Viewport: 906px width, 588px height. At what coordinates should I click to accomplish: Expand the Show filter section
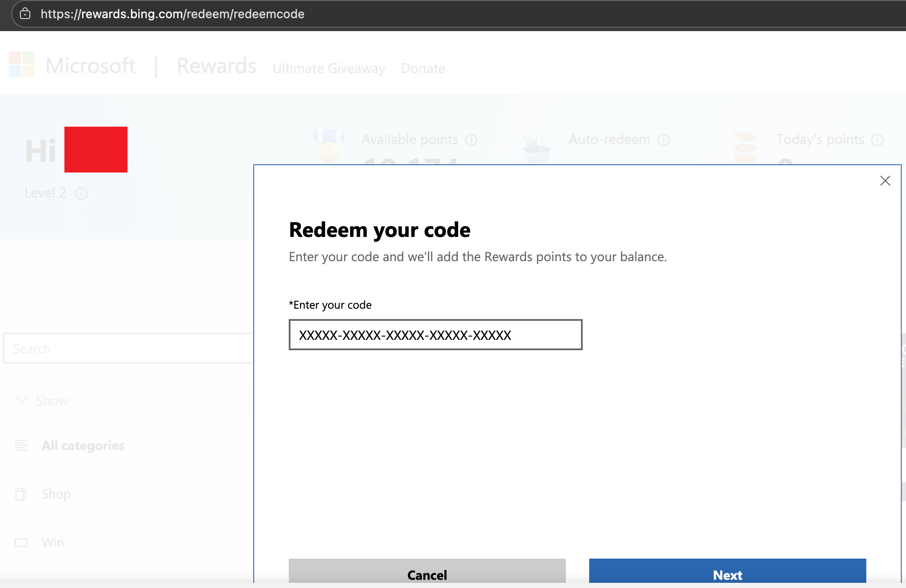coord(22,400)
